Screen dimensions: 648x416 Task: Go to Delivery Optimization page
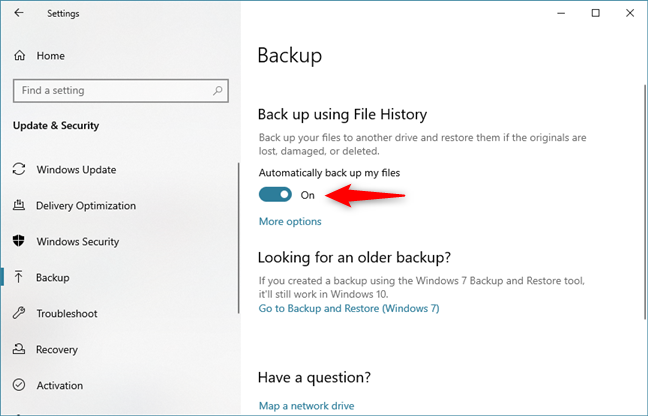86,206
